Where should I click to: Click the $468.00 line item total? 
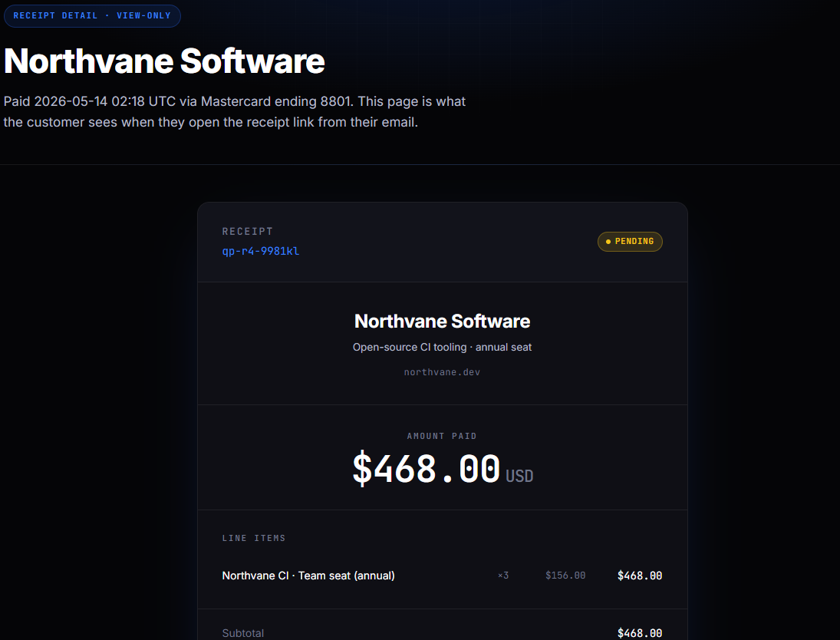(640, 576)
